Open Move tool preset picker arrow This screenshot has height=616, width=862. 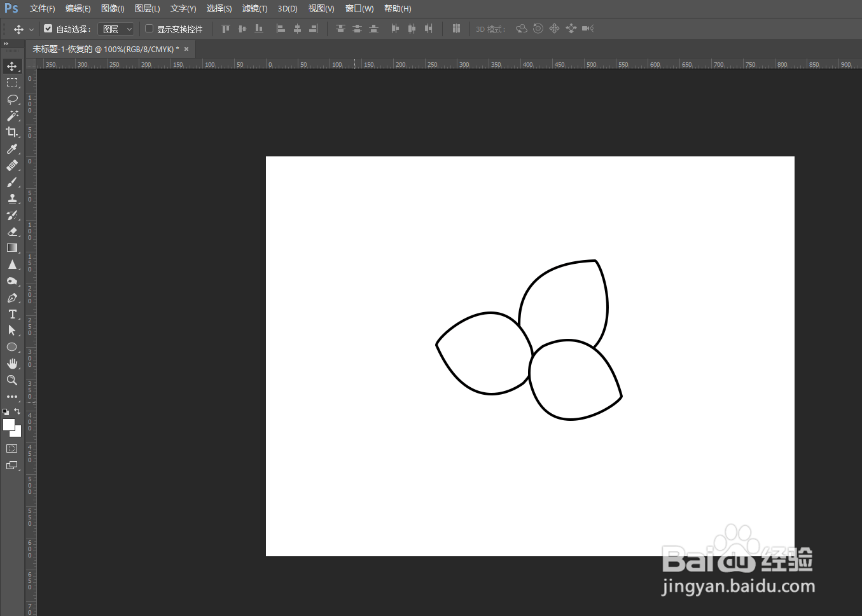coord(31,29)
